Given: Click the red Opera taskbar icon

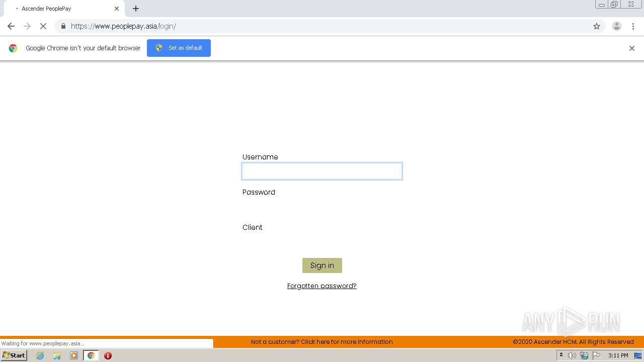Looking at the screenshot, I should point(108,355).
